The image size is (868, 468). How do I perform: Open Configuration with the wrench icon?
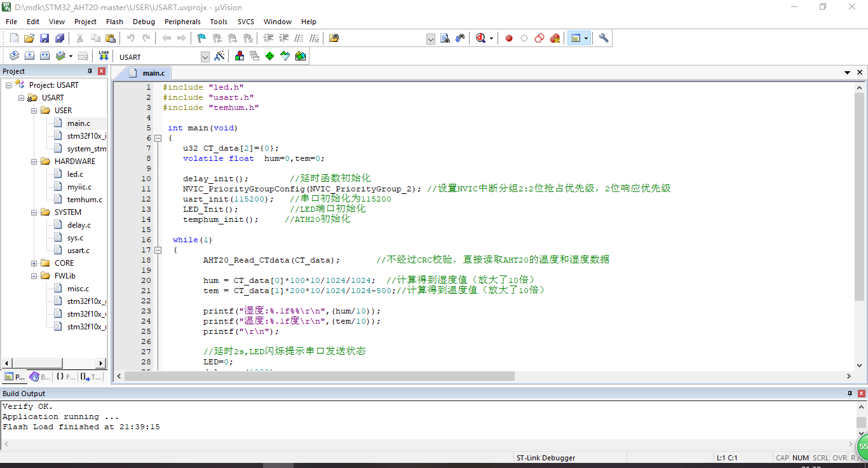pos(604,38)
